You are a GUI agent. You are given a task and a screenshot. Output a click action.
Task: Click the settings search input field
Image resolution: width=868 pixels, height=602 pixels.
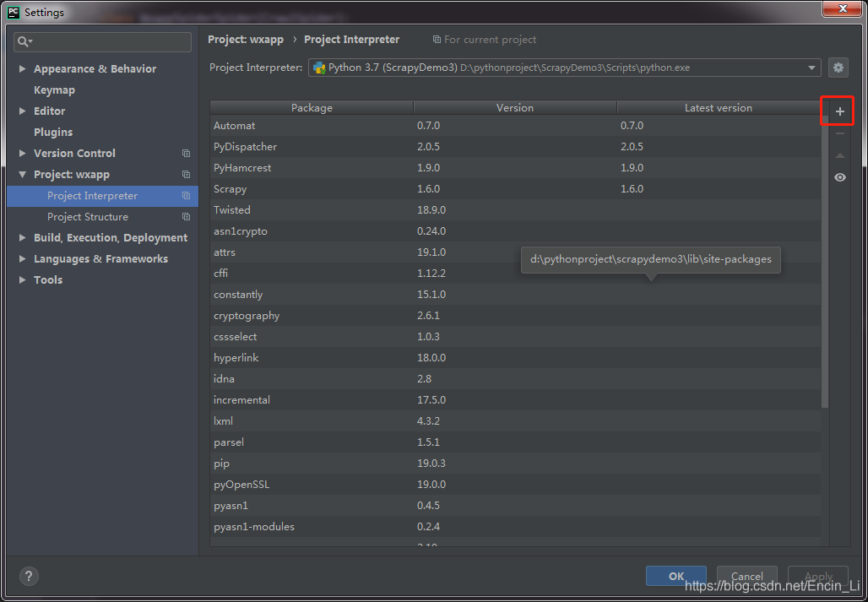[110, 41]
